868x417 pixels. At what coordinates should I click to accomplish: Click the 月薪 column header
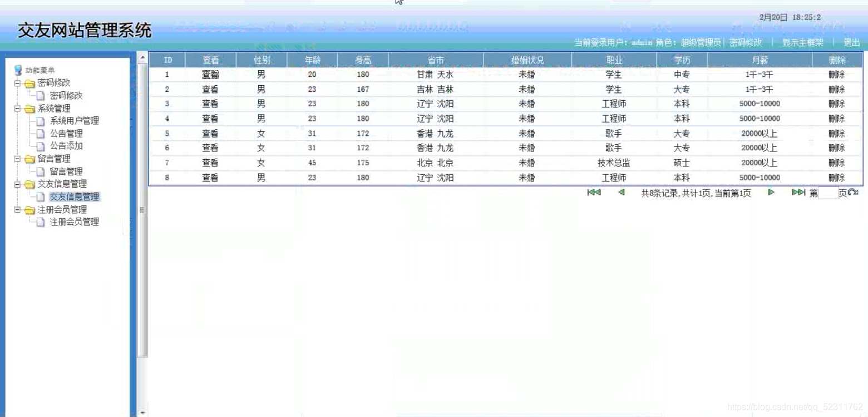point(759,60)
